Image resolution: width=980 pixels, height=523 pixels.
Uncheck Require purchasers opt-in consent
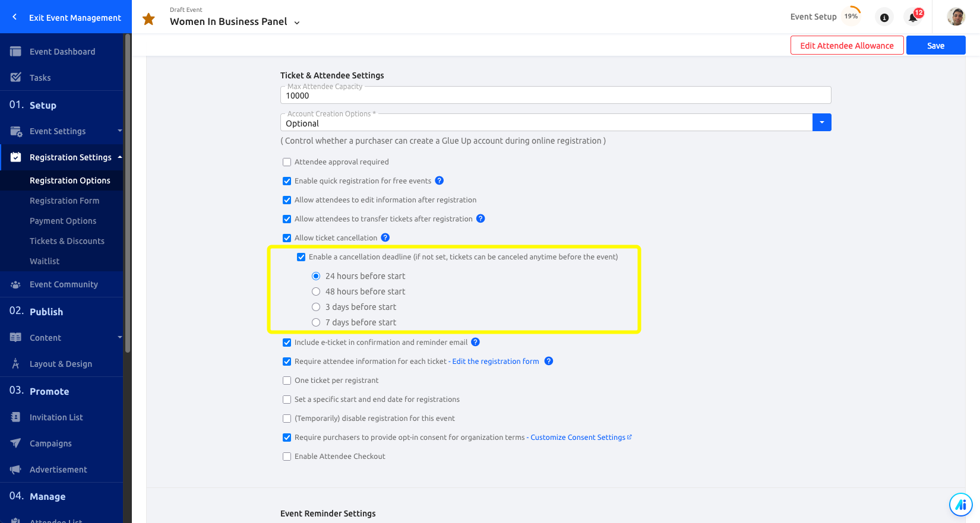287,438
